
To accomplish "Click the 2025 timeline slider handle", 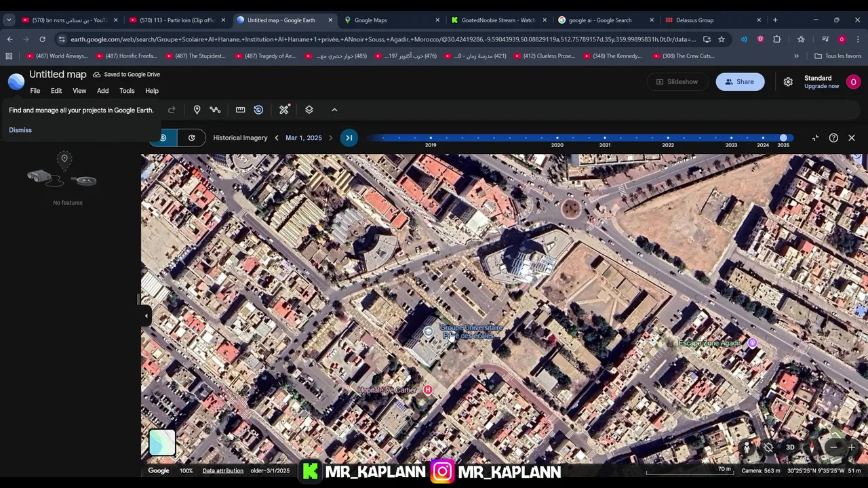I will coord(783,138).
